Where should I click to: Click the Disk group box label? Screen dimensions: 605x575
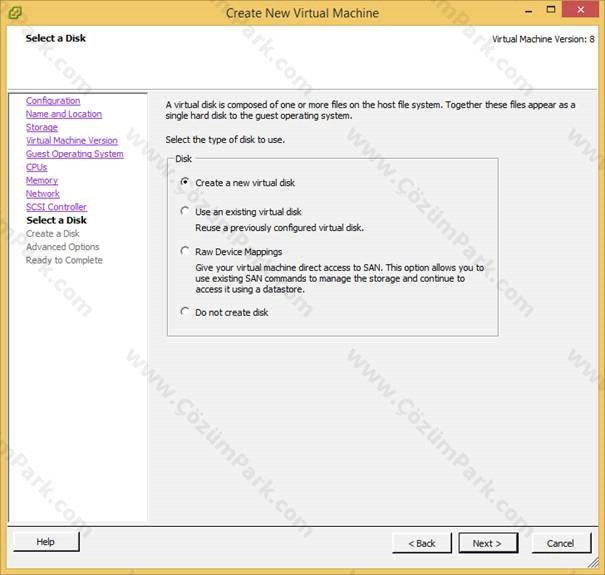tap(183, 159)
